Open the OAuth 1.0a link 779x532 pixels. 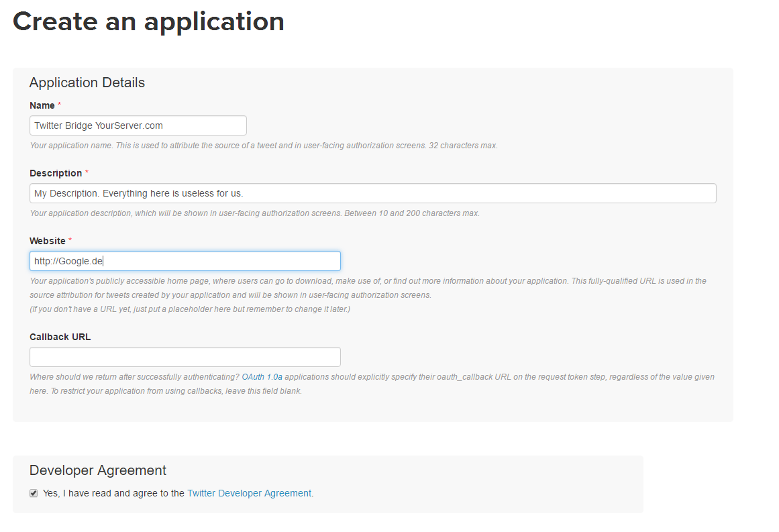click(262, 377)
